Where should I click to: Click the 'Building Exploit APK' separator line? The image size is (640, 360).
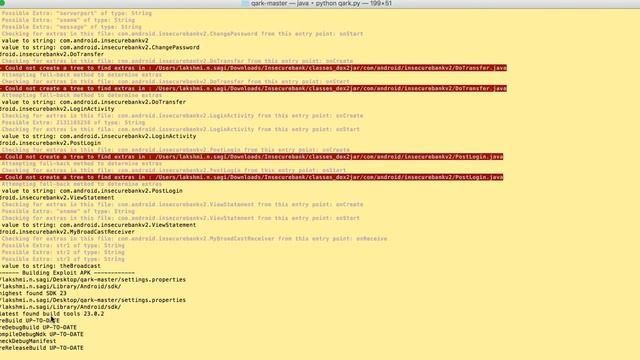point(67,273)
